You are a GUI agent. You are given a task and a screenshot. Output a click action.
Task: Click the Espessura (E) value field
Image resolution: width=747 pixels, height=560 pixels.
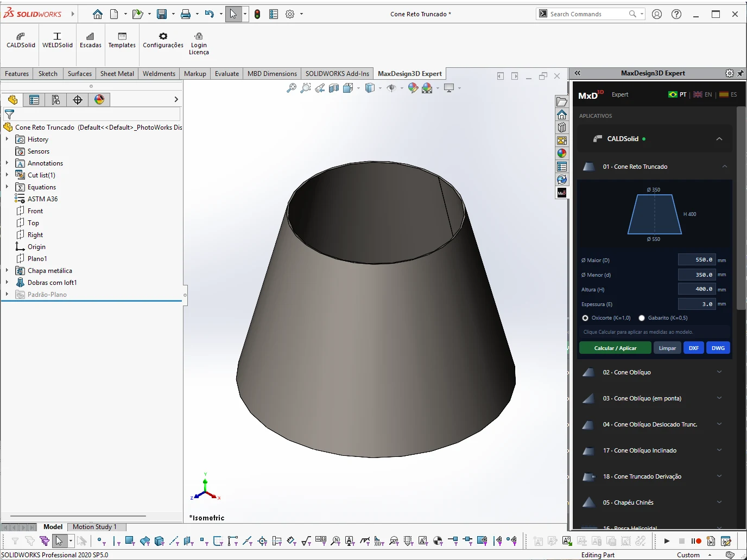pos(697,304)
